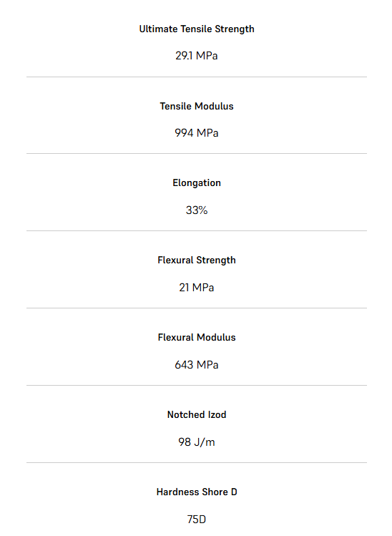Click the Tensile Modulus label
This screenshot has height=536, width=392.
coord(197,107)
